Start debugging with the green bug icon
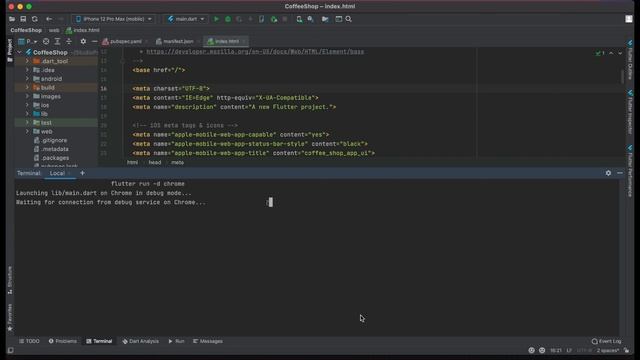Viewport: 640px width, 360px height. (228, 19)
